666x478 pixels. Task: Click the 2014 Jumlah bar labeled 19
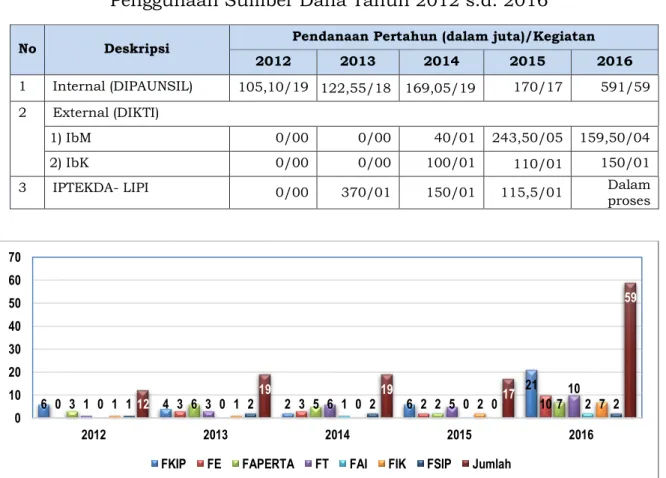point(387,396)
